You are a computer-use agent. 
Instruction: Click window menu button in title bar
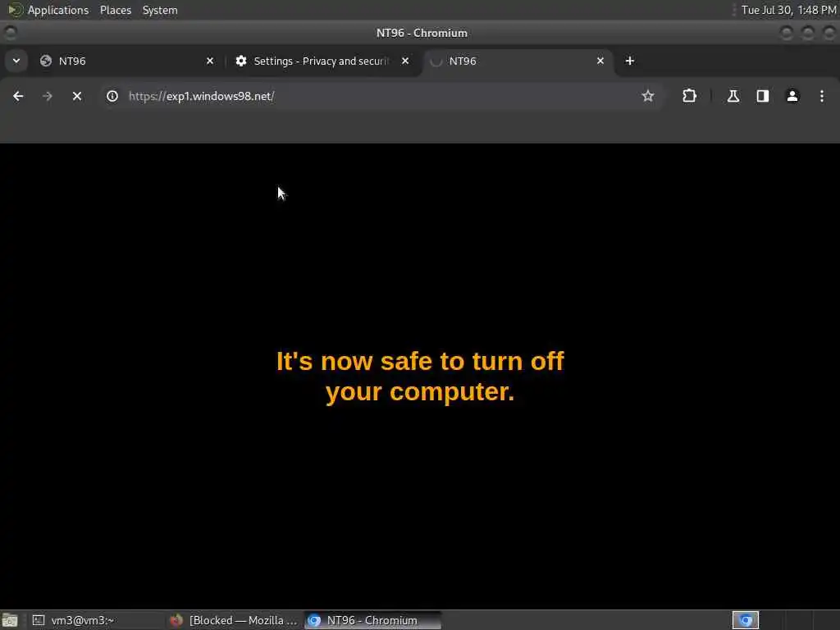(10, 33)
